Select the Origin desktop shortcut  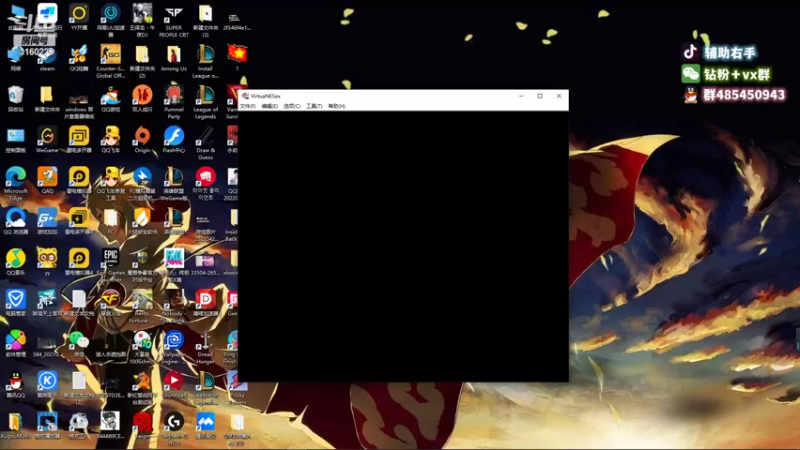(x=142, y=140)
